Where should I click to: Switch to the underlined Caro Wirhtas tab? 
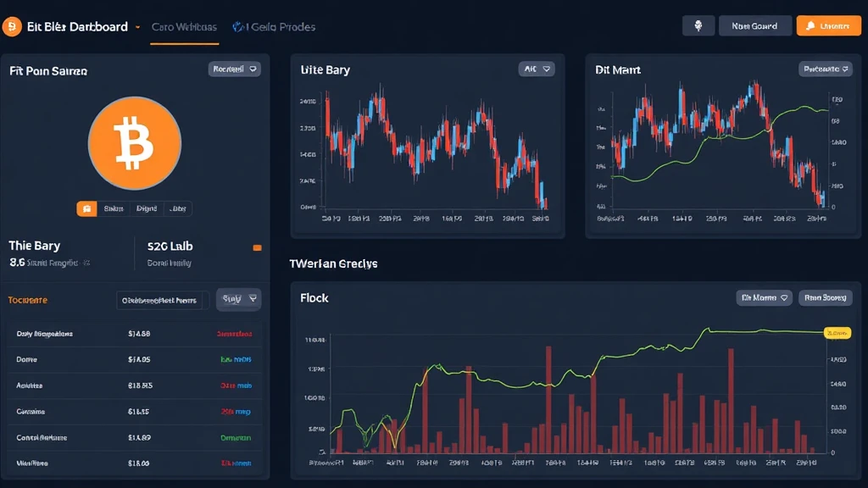[x=184, y=27]
